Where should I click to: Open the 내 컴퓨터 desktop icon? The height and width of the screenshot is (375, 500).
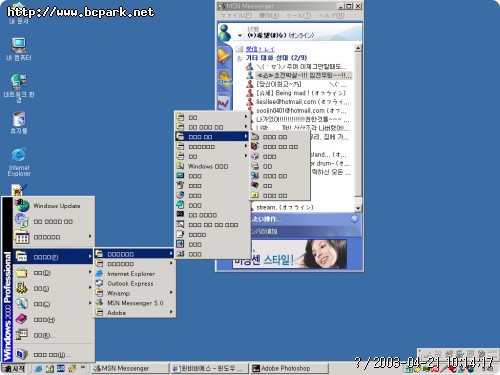19,49
